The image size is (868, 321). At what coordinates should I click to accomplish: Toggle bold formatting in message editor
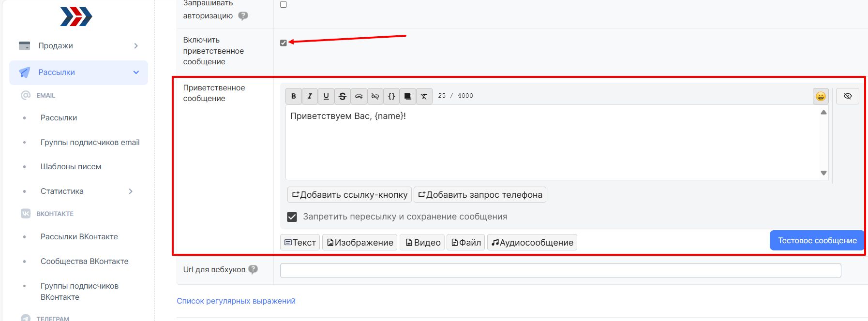293,96
